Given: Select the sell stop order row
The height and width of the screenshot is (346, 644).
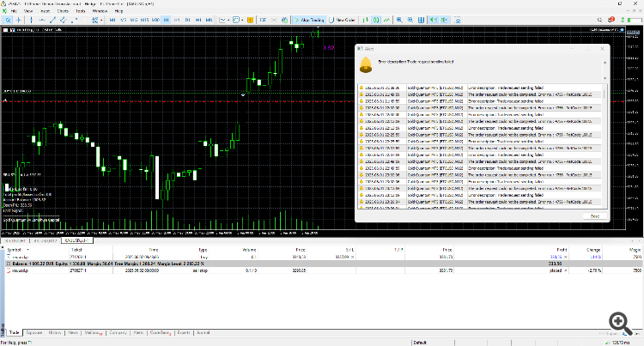Looking at the screenshot, I should 324,270.
